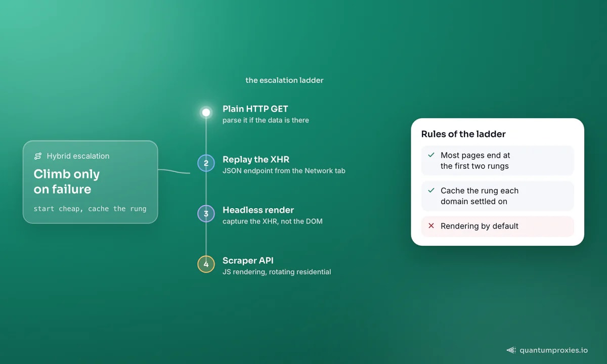
Task: Click the "the escalation ladder" caption
Action: tap(284, 80)
